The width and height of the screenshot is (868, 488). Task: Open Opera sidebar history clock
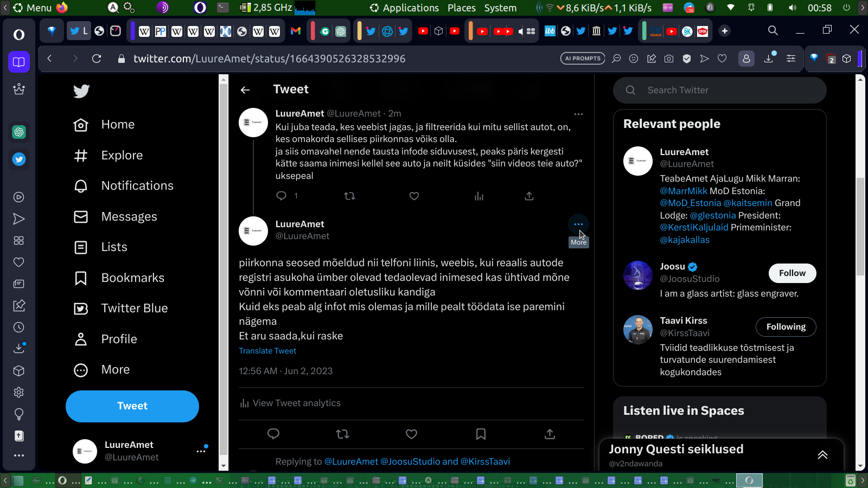pos(19,327)
